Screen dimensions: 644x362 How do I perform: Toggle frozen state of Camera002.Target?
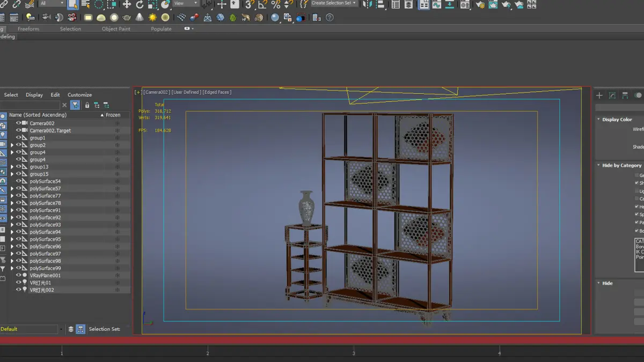(117, 130)
